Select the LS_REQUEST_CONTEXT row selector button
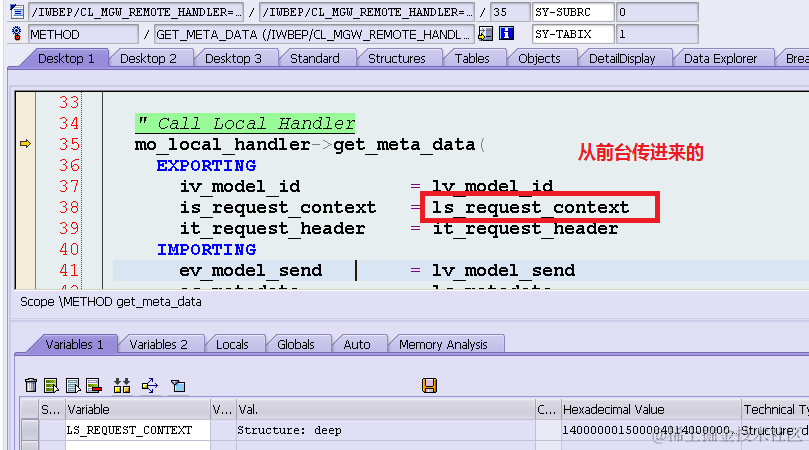The image size is (809, 450). click(x=30, y=430)
